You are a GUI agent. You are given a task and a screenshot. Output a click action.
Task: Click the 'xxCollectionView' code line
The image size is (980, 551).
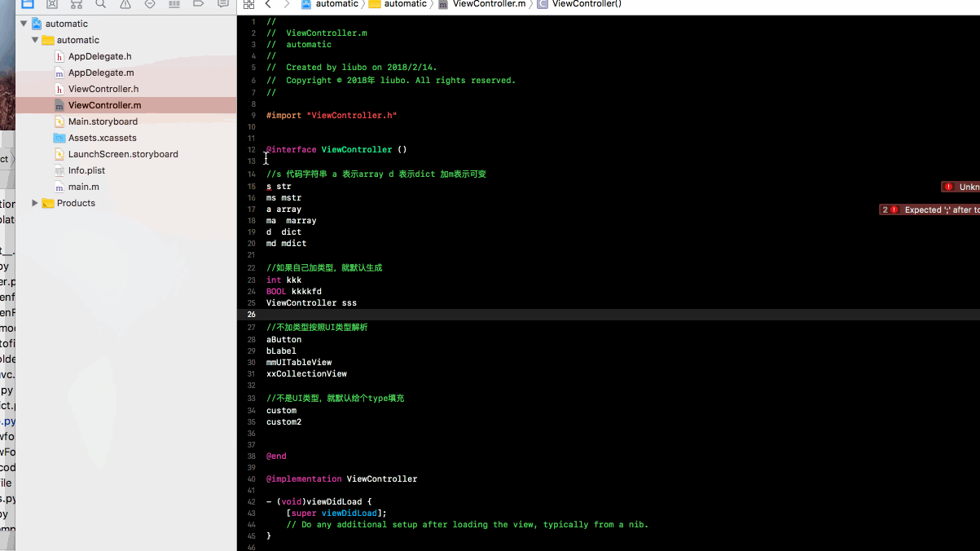tap(306, 374)
